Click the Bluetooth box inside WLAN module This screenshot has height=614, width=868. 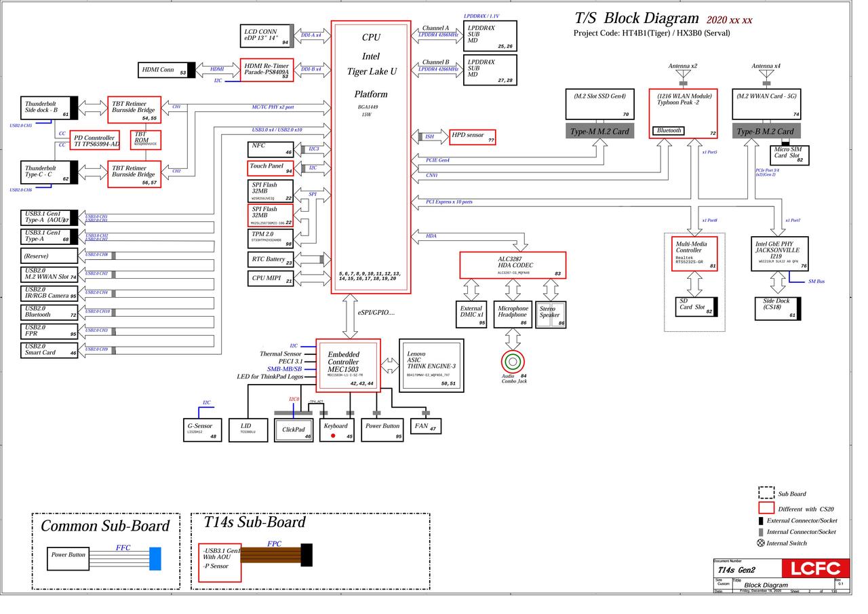[x=669, y=130]
